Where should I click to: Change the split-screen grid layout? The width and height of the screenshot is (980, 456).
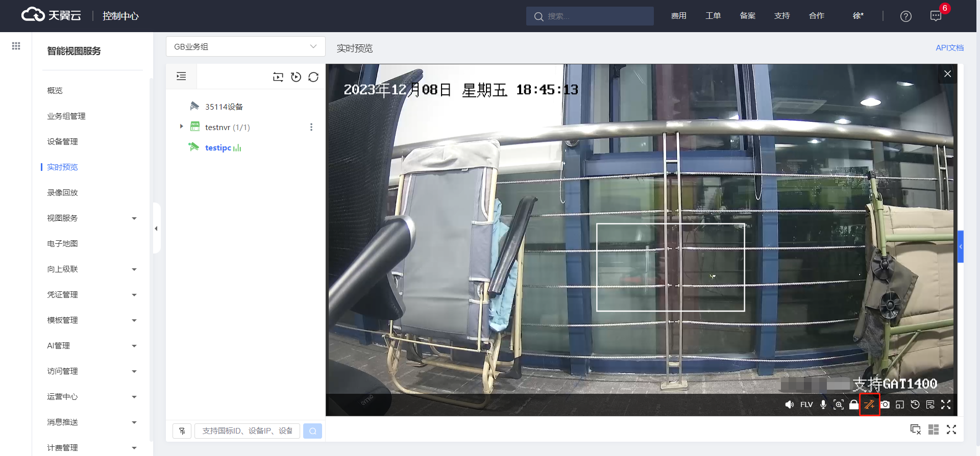pyautogui.click(x=934, y=429)
